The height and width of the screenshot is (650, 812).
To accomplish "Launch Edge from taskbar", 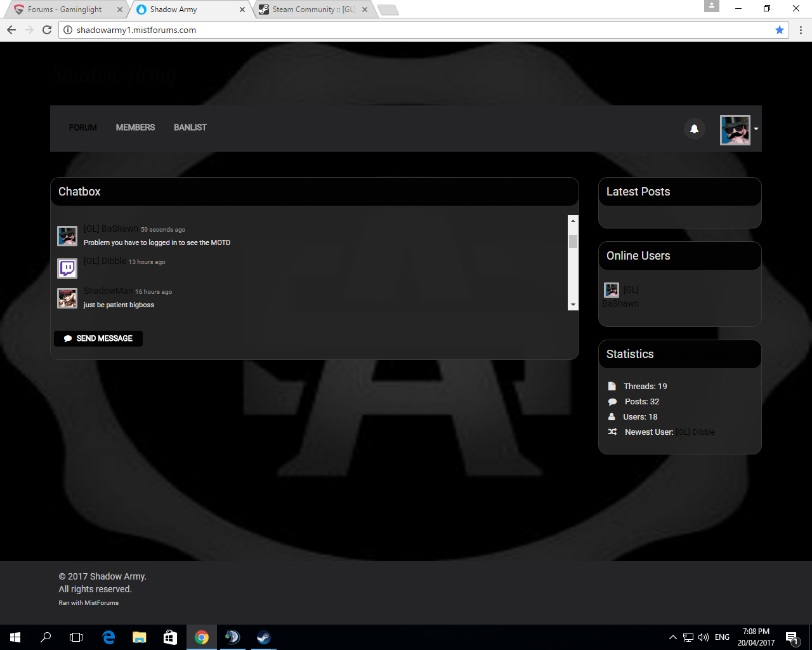I will click(x=108, y=637).
